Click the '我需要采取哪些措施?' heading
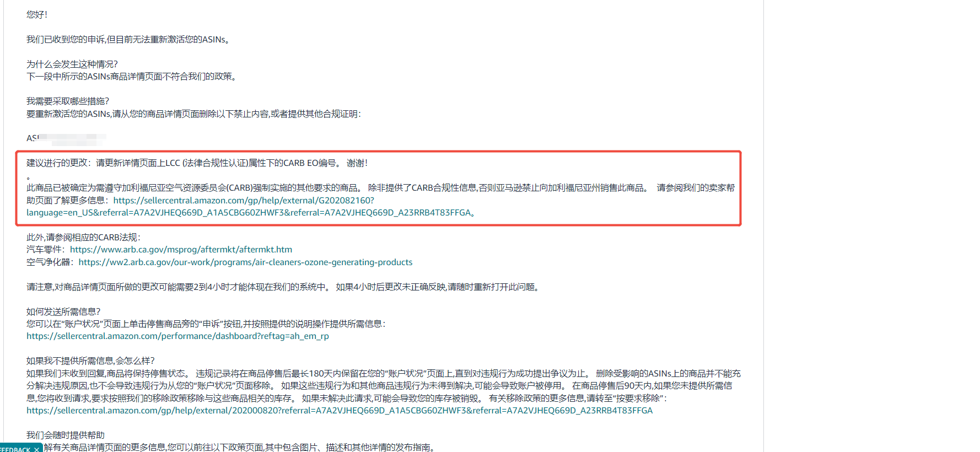980x452 pixels. [x=68, y=101]
